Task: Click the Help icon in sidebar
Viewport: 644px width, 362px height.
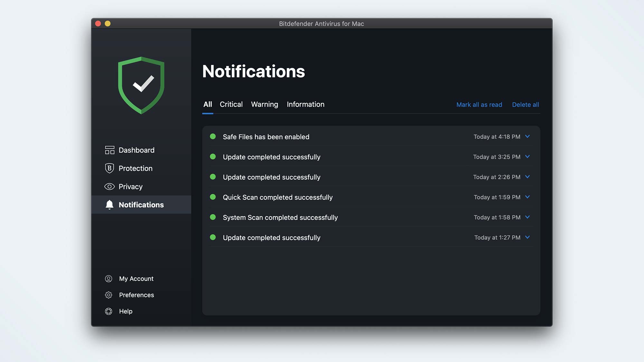Action: tap(109, 311)
